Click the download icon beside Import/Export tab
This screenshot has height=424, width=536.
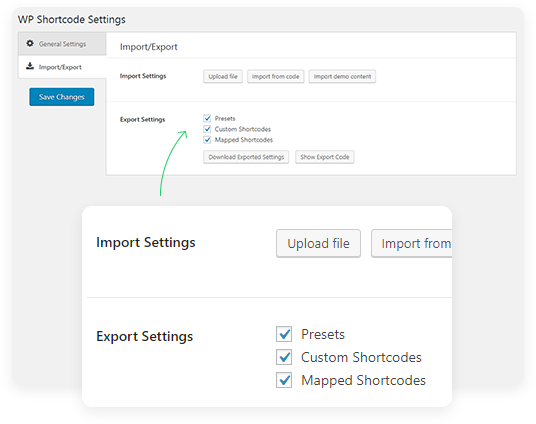coord(30,66)
